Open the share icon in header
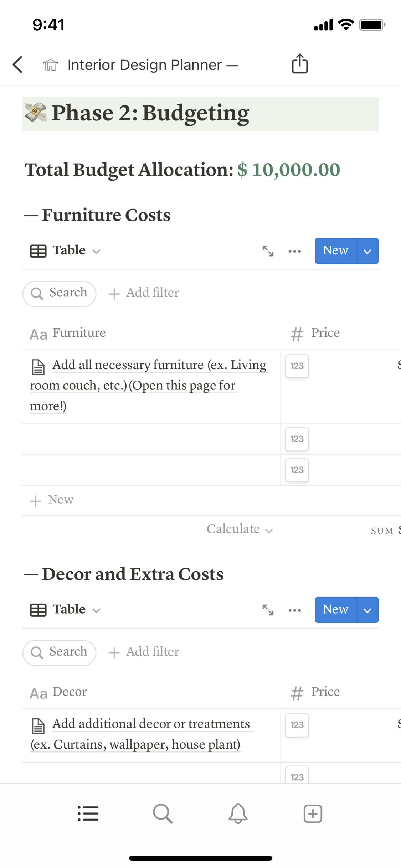 click(299, 64)
